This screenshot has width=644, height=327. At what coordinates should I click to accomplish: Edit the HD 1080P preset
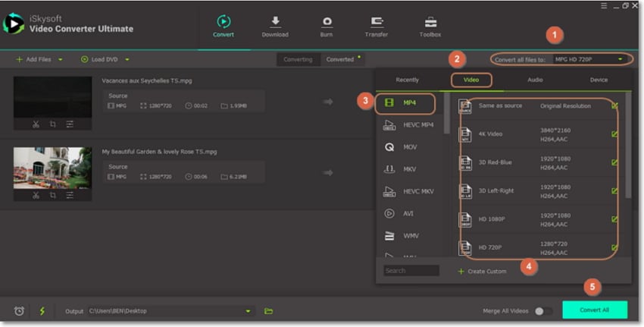click(x=614, y=219)
